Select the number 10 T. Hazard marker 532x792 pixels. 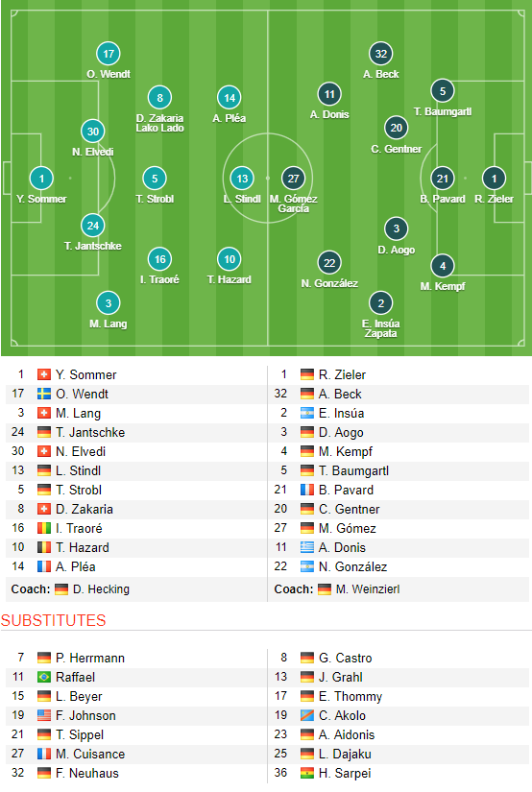[x=230, y=259]
